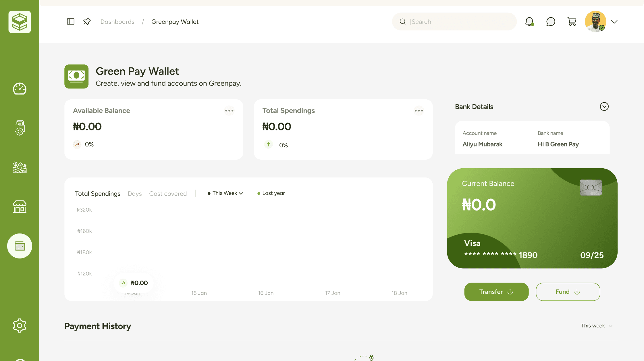Click the green Visa card

tap(532, 218)
